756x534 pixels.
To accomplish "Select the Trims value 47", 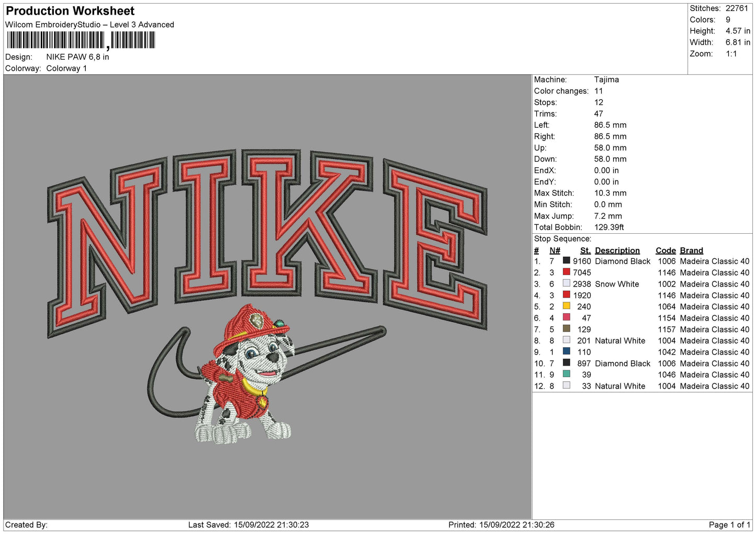I will click(599, 113).
